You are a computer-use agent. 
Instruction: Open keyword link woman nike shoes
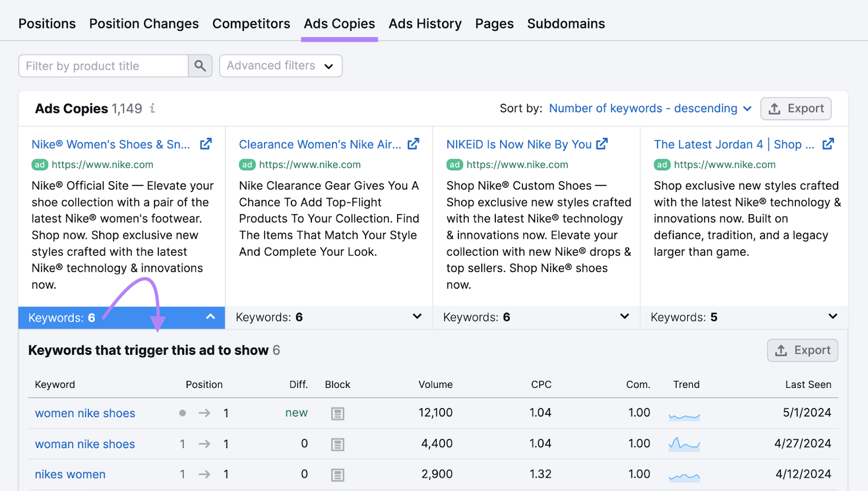point(85,444)
